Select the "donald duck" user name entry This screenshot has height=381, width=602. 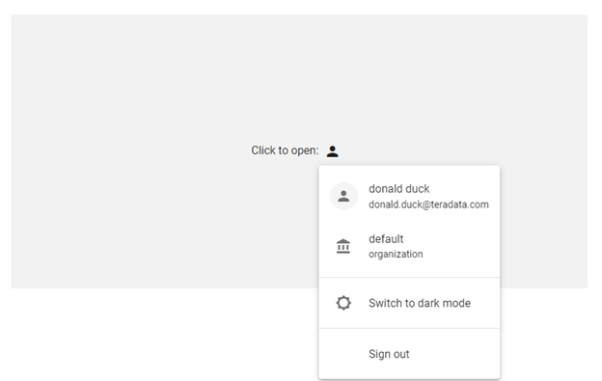coord(399,189)
